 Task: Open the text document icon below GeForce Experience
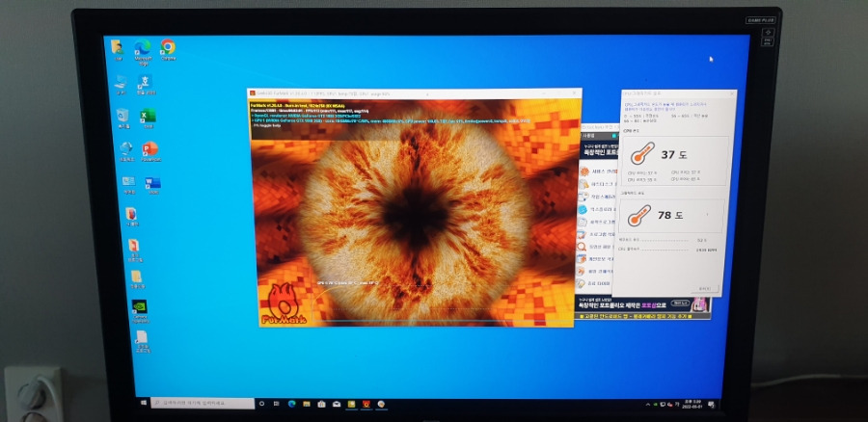click(141, 340)
